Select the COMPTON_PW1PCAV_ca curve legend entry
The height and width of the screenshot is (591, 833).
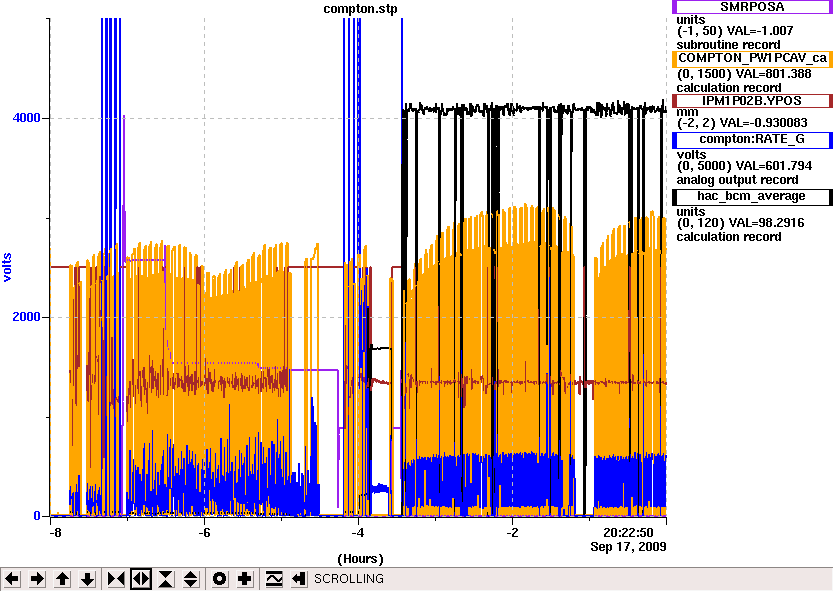point(752,58)
